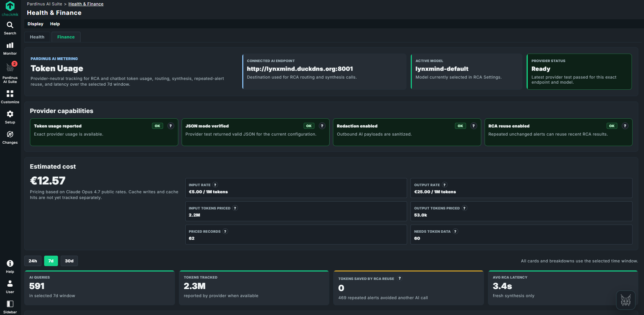Follow the Health & Finance breadcrumb link
This screenshot has height=315, width=644.
pyautogui.click(x=86, y=4)
